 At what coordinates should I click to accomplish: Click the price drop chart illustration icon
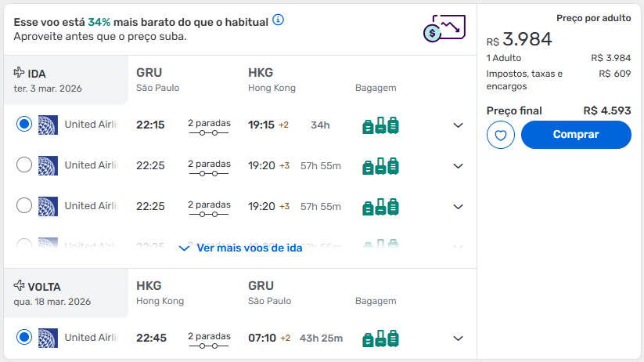pyautogui.click(x=444, y=28)
